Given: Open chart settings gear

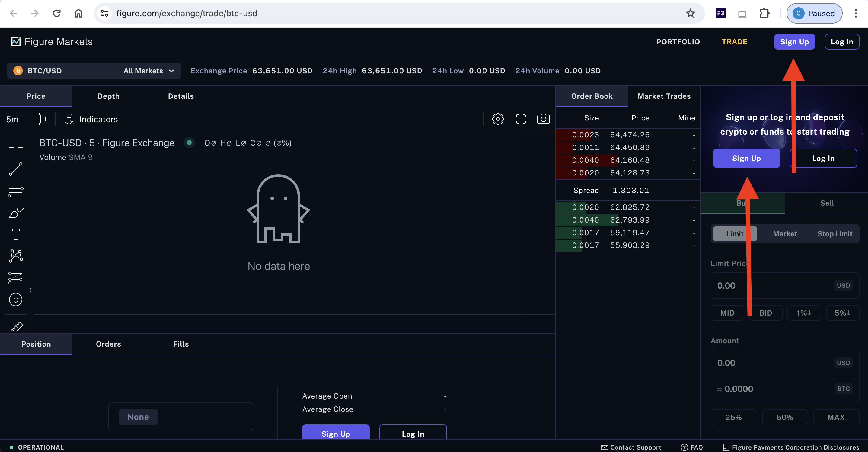Looking at the screenshot, I should coord(498,119).
